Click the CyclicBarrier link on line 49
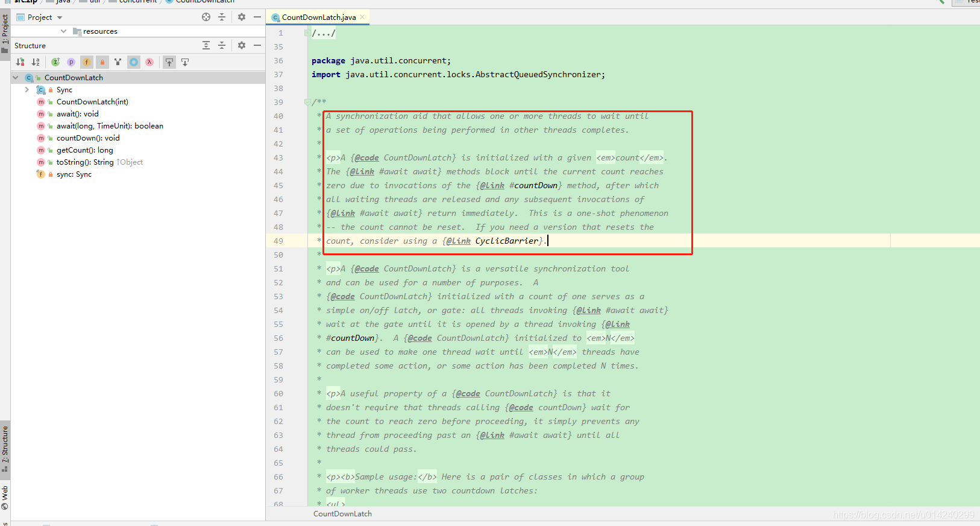 pos(507,241)
